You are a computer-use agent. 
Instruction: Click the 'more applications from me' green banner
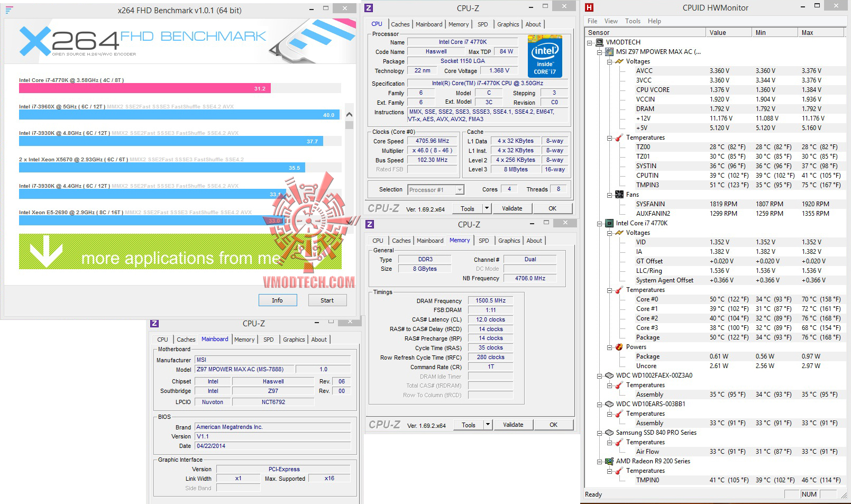coord(180,252)
